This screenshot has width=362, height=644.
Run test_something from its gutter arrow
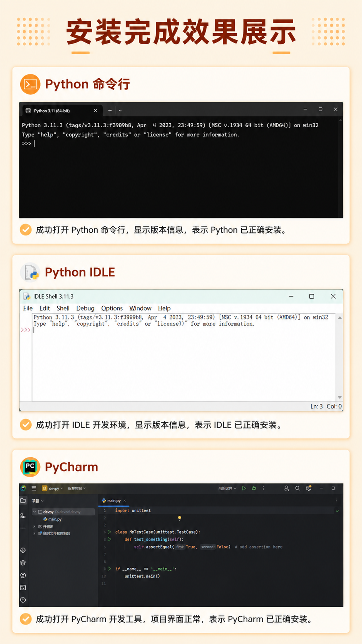[109, 540]
